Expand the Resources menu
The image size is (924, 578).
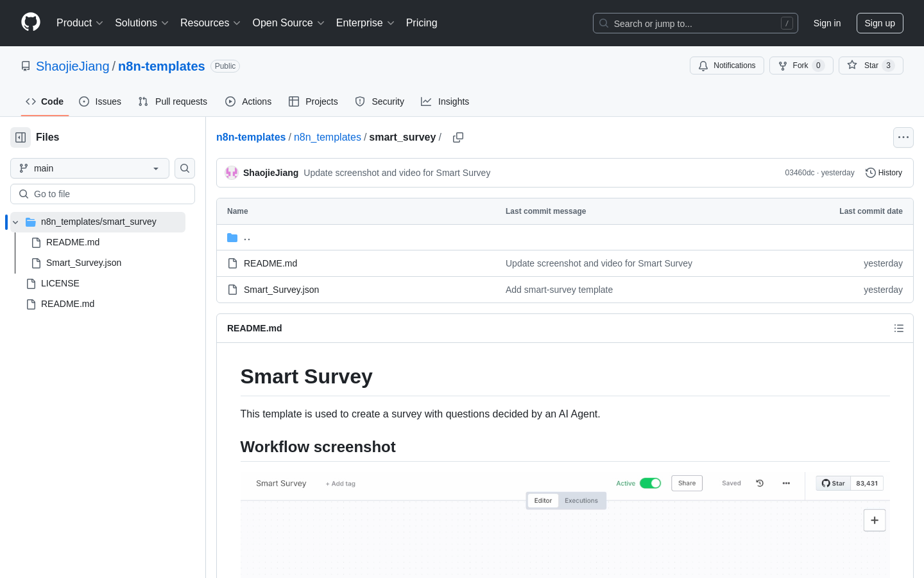[210, 23]
